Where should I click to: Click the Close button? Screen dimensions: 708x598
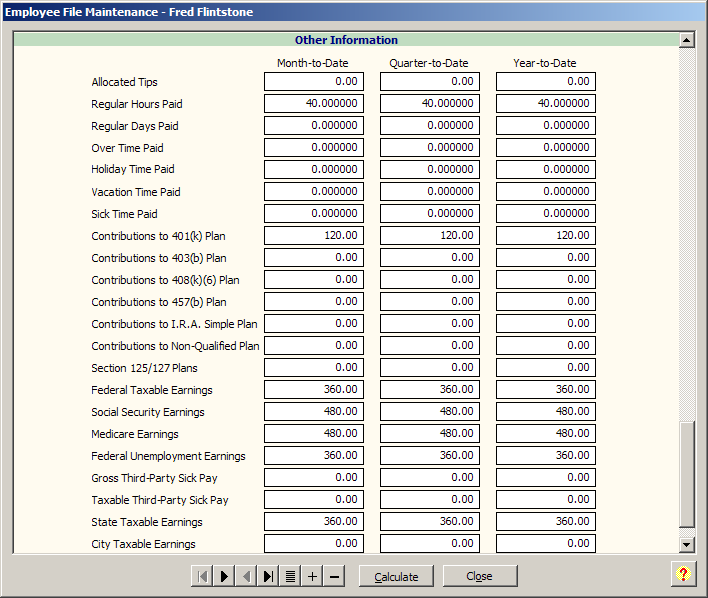[x=480, y=576]
